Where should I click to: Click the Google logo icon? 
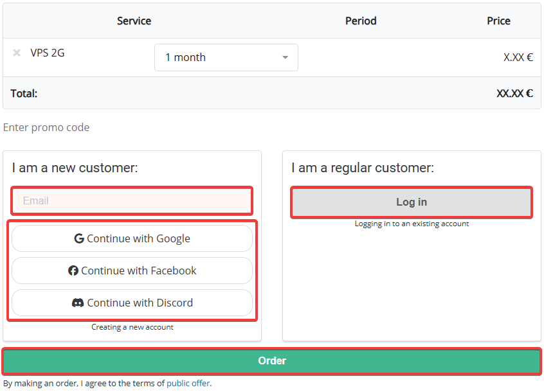(79, 238)
